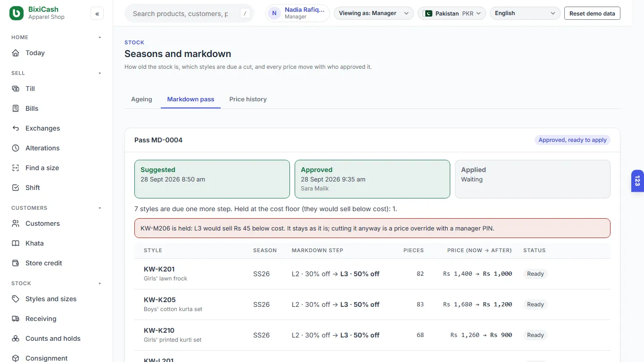Collapse the sidebar with the chevron button

97,14
